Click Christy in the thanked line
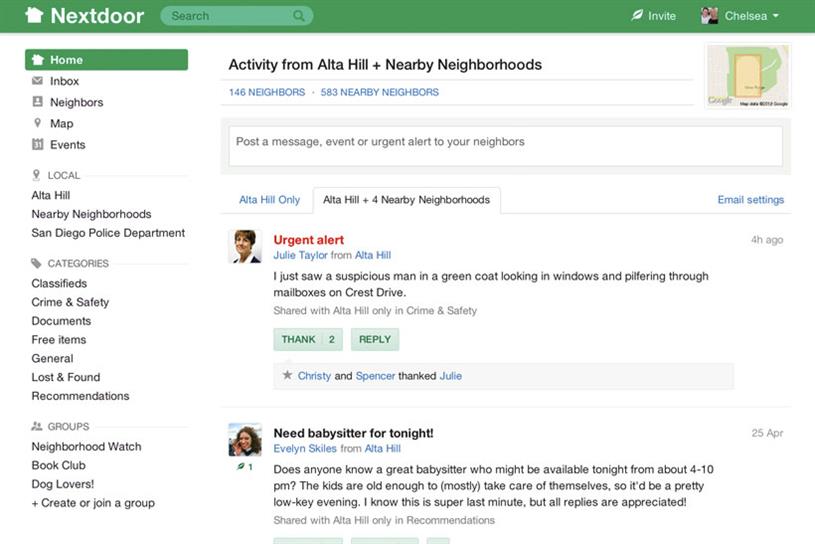815x544 pixels. coord(314,376)
